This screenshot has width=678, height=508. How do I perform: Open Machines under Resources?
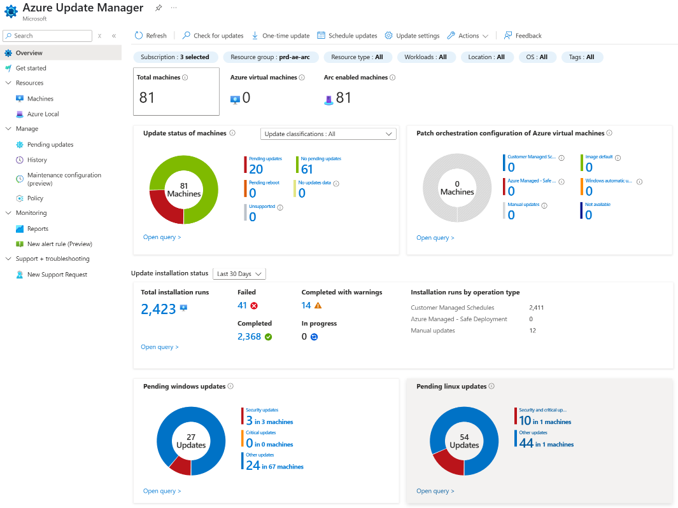coord(40,99)
